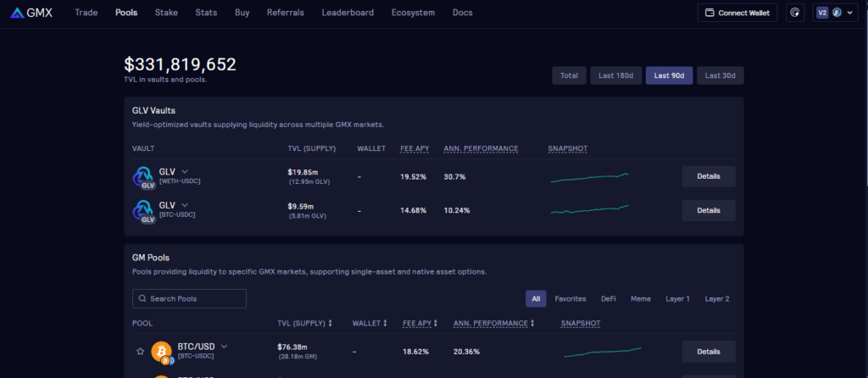Open the Pools nav item
868x378 pixels.
(x=127, y=13)
